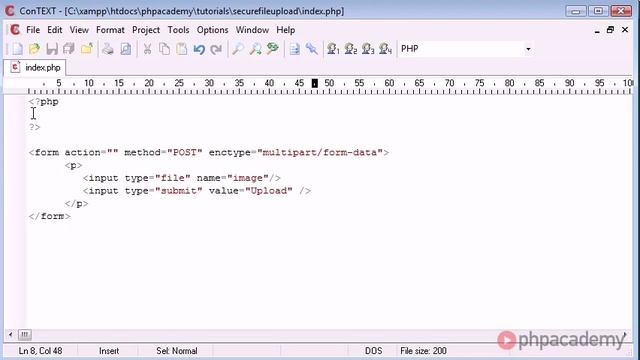Screen dimensions: 640x360
Task: Click the "</p>" closing tag
Action: [x=76, y=203]
